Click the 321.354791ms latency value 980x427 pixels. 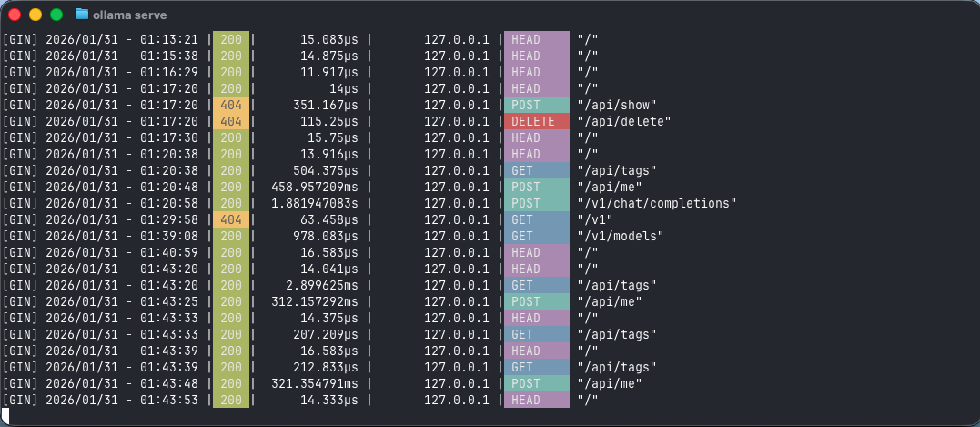(x=315, y=383)
